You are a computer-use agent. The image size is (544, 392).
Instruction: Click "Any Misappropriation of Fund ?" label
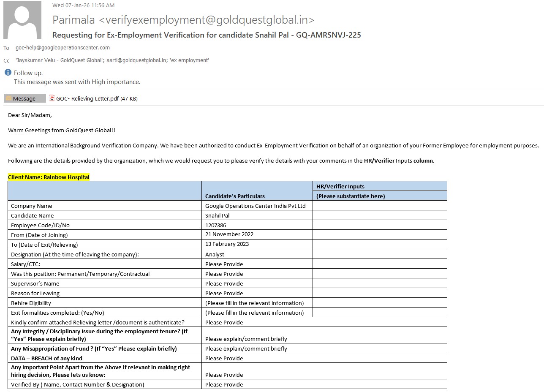tap(94, 349)
